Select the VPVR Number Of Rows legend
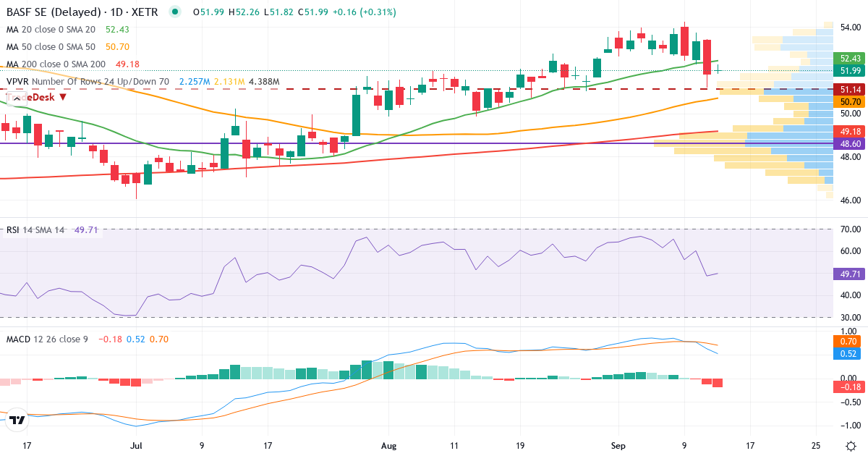The width and height of the screenshot is (868, 456). click(x=88, y=82)
